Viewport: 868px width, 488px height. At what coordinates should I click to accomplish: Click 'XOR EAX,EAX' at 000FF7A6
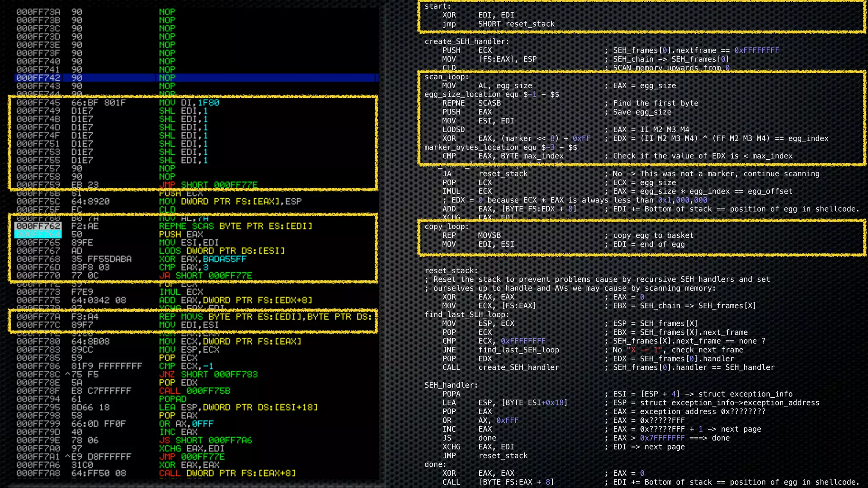coord(189,466)
